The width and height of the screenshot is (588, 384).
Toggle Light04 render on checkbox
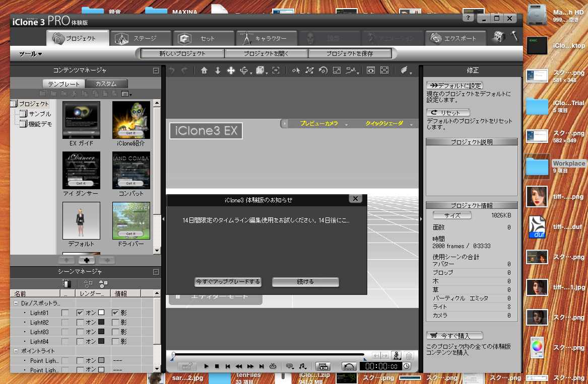(80, 341)
